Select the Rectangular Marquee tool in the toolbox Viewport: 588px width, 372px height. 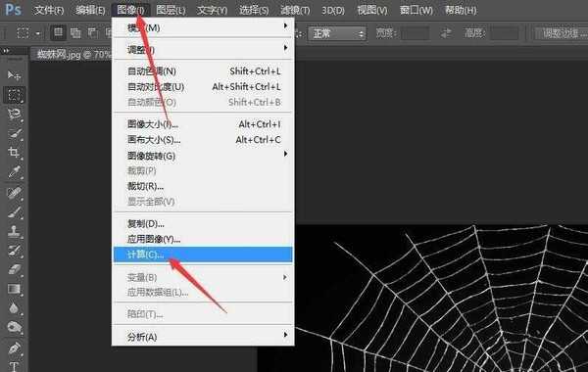(15, 95)
